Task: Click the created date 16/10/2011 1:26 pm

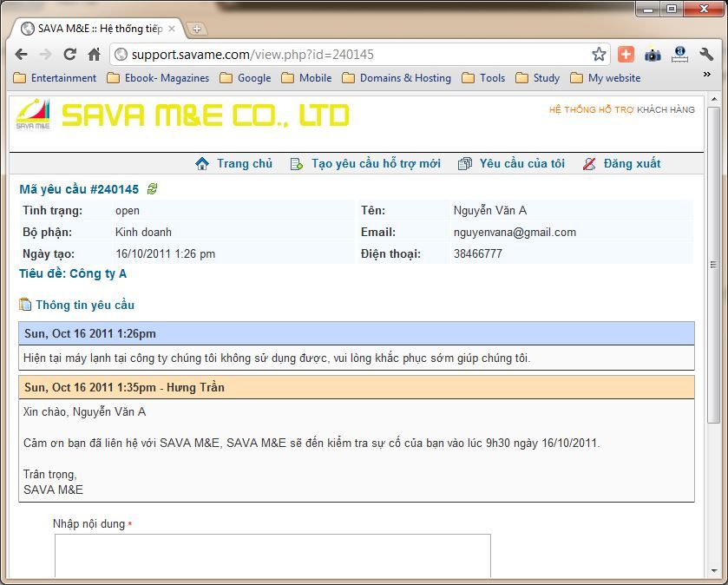Action: pyautogui.click(x=165, y=254)
